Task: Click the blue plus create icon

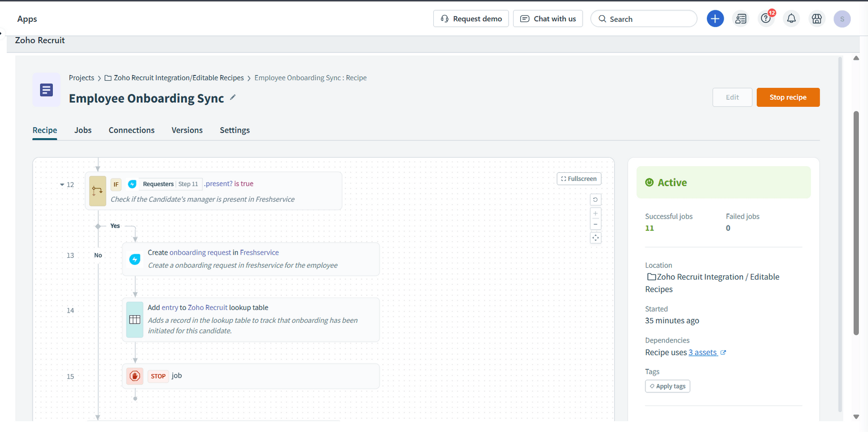Action: pos(715,19)
